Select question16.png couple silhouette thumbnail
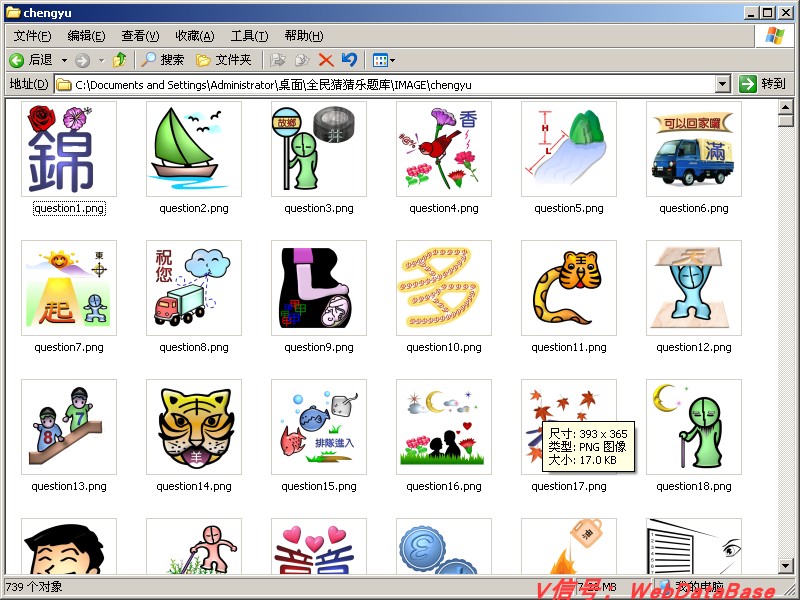Viewport: 800px width, 600px height. pyautogui.click(x=444, y=427)
